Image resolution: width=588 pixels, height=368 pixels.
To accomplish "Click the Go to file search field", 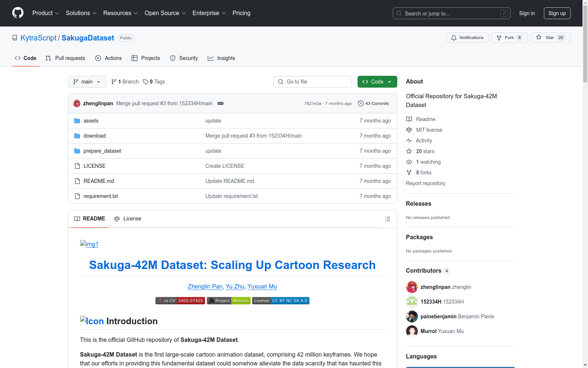I will click(x=312, y=82).
